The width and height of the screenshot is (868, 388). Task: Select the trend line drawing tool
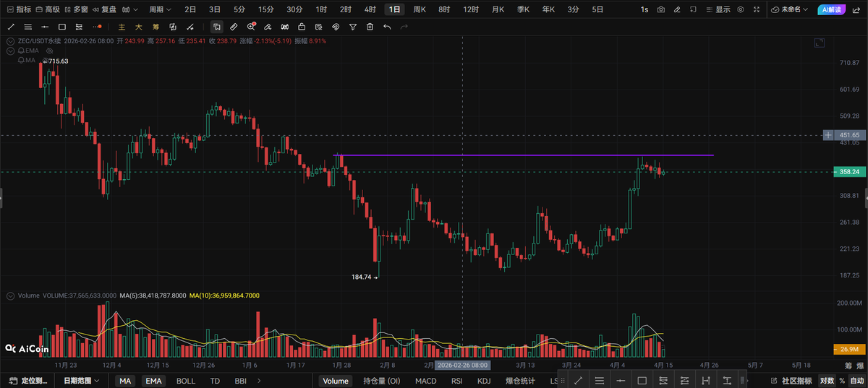coord(11,27)
